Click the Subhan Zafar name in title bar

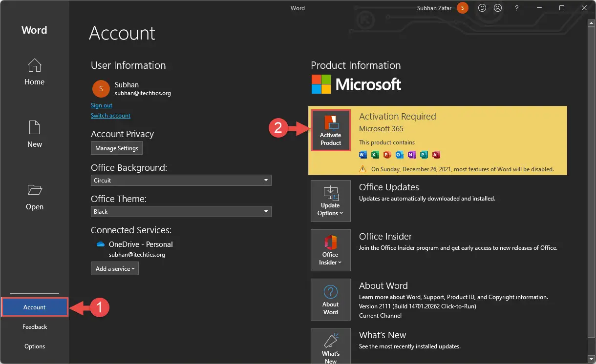pyautogui.click(x=435, y=8)
